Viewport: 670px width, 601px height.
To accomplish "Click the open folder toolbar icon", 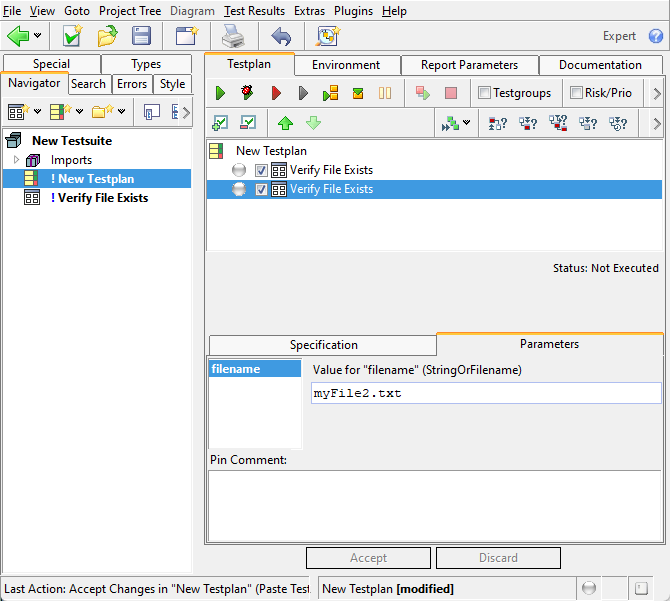I will (107, 36).
